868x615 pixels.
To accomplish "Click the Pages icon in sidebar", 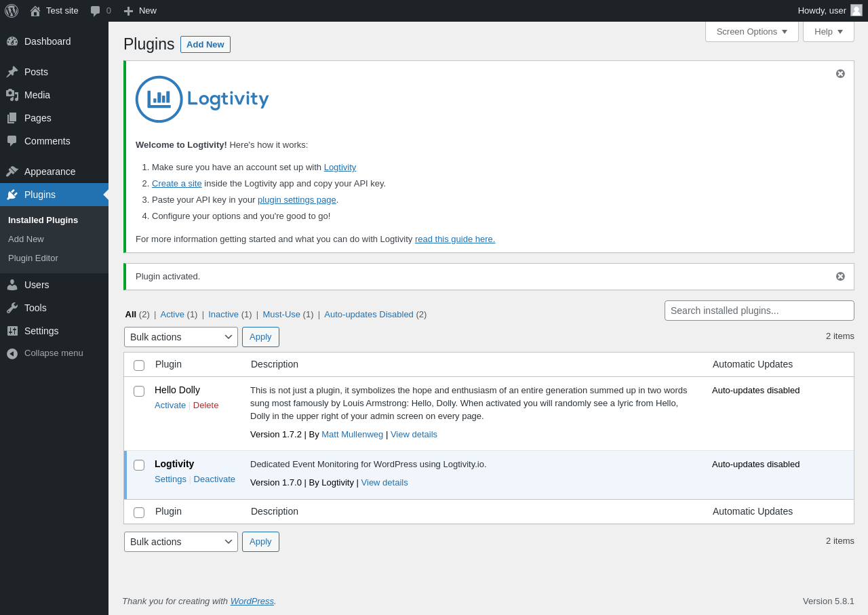I will point(12,118).
